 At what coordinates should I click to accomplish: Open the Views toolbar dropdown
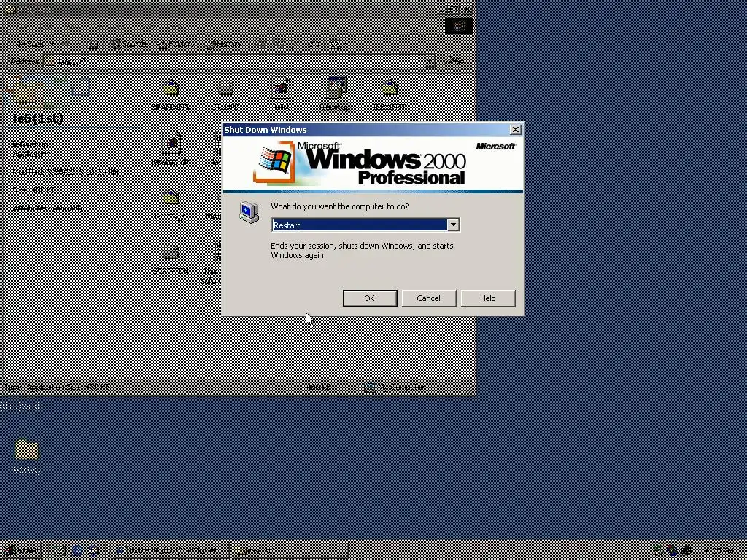(x=338, y=44)
